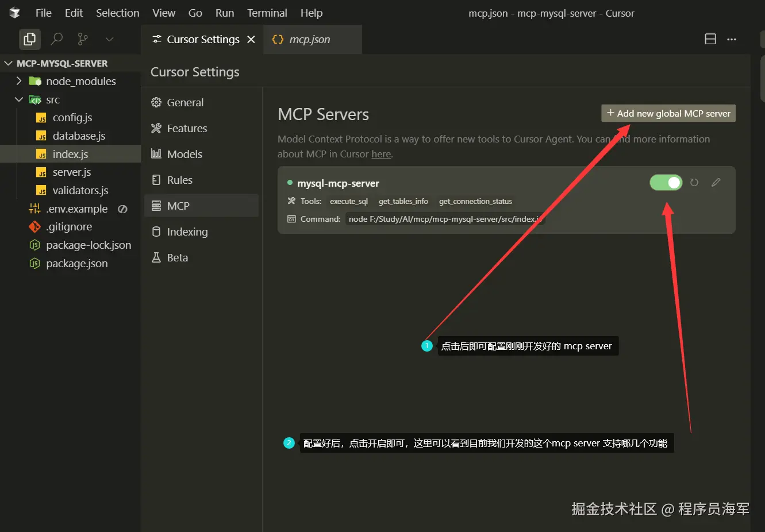Toggle split editor layout icon
The image size is (765, 532).
pyautogui.click(x=710, y=39)
